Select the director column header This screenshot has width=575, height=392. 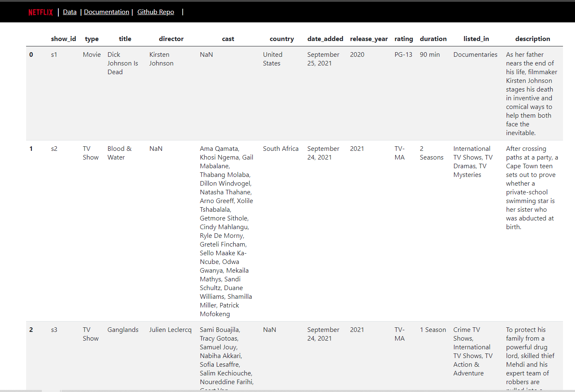[171, 39]
